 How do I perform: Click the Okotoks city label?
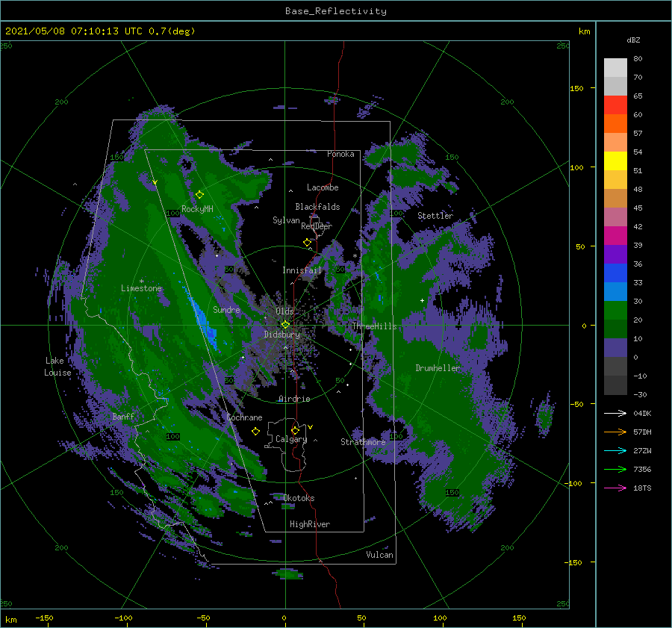coord(299,498)
